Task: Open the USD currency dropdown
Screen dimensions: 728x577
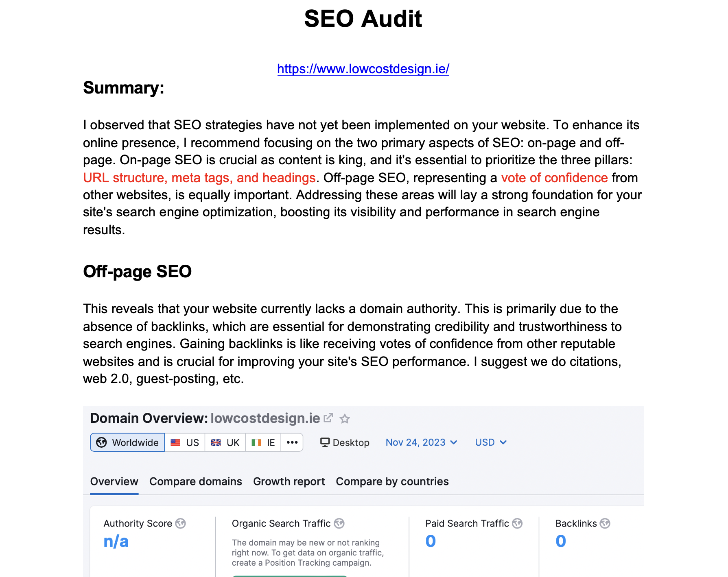Action: pyautogui.click(x=491, y=442)
